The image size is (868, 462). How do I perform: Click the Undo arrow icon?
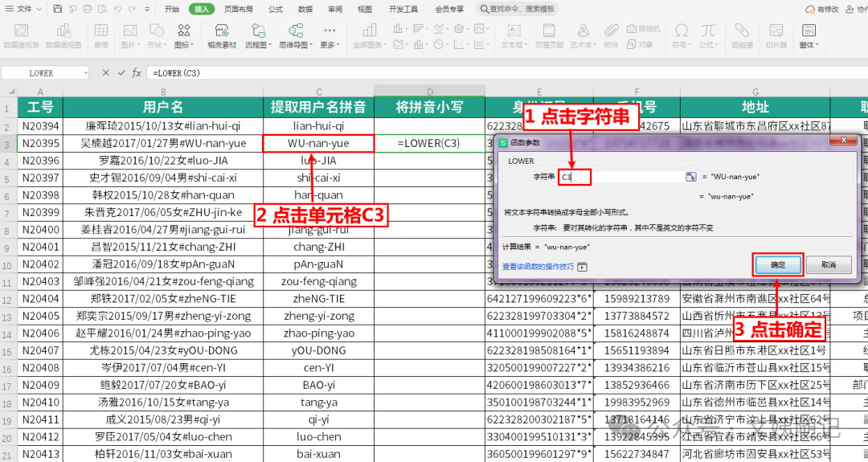click(x=117, y=9)
